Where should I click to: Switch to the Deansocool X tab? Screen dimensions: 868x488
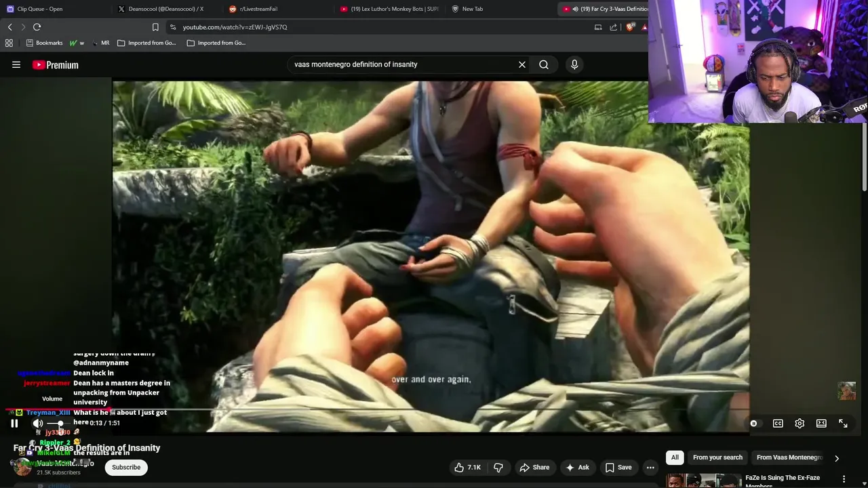166,9
